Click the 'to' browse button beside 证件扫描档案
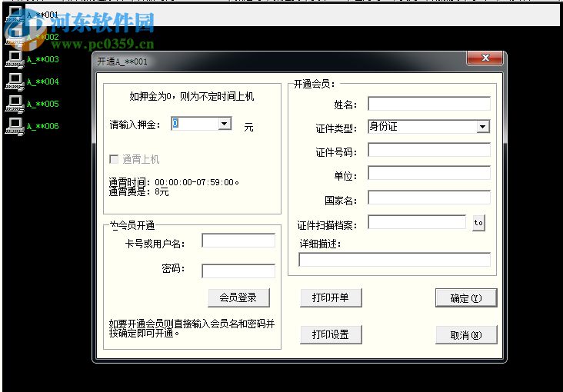 pos(478,223)
